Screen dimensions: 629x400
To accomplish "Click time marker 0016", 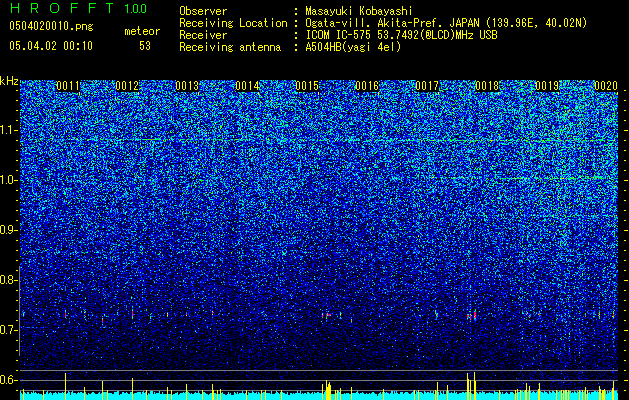I will (x=367, y=86).
